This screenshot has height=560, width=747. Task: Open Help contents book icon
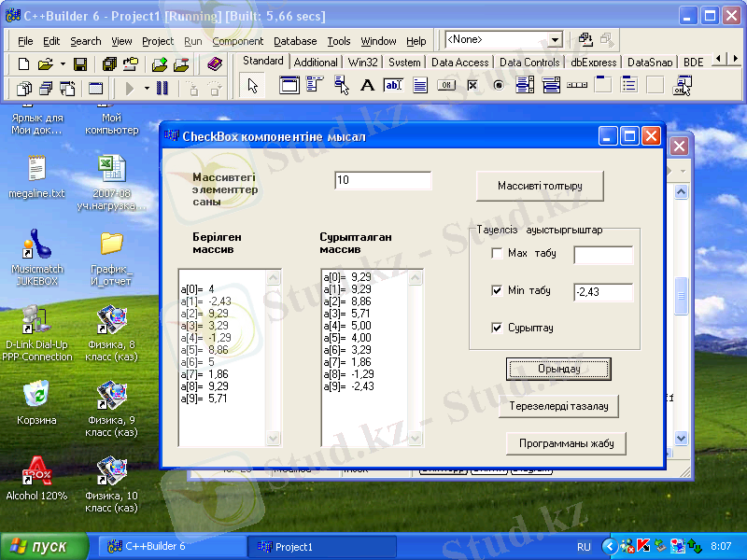pos(215,64)
